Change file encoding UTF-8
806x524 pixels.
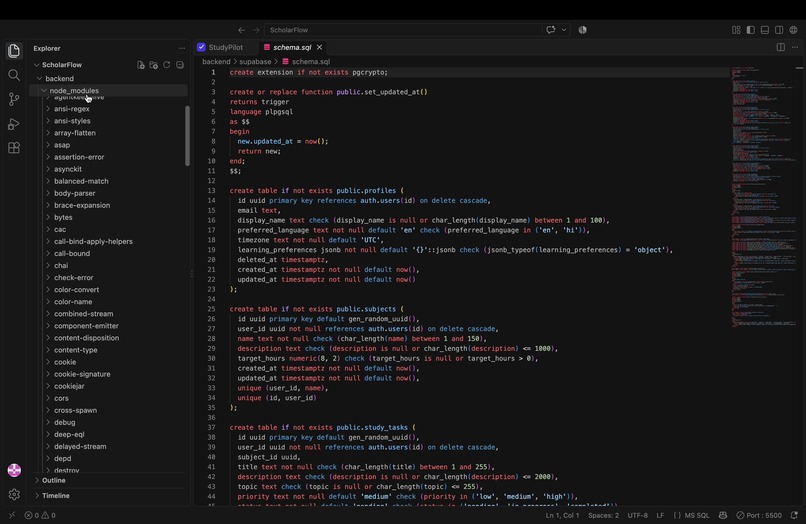[637, 515]
